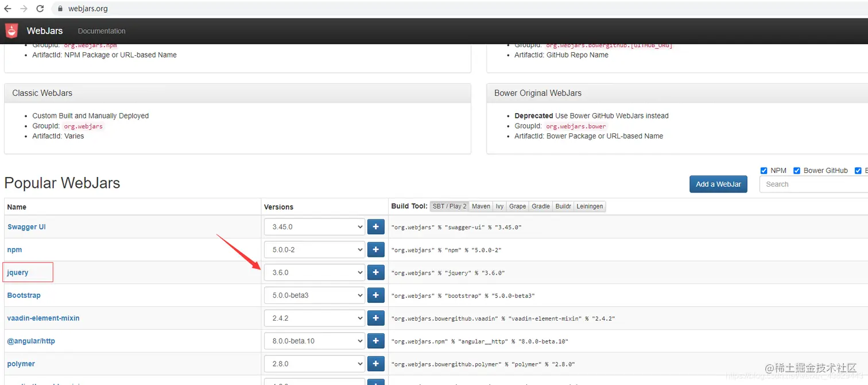
Task: Open @angular/http link
Action: 31,341
